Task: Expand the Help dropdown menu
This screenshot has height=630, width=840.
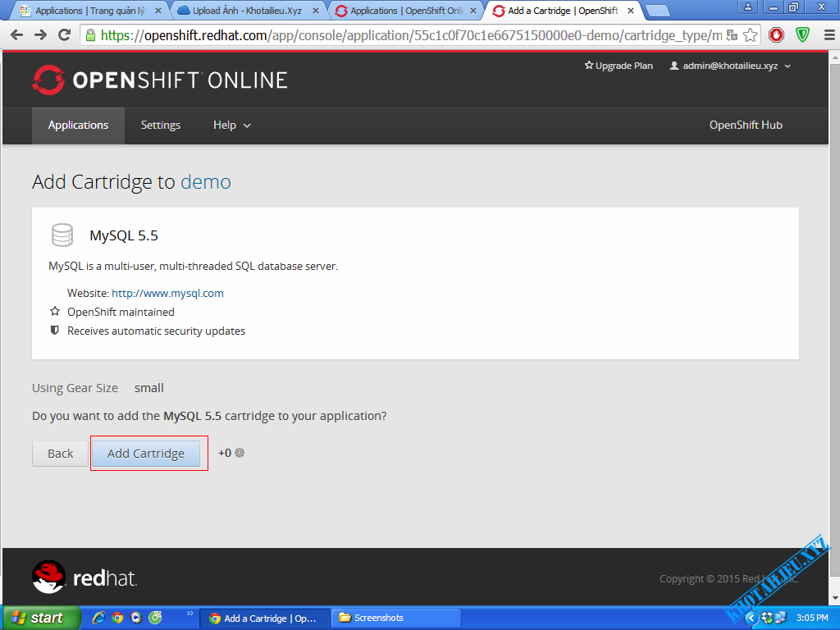Action: 231,126
